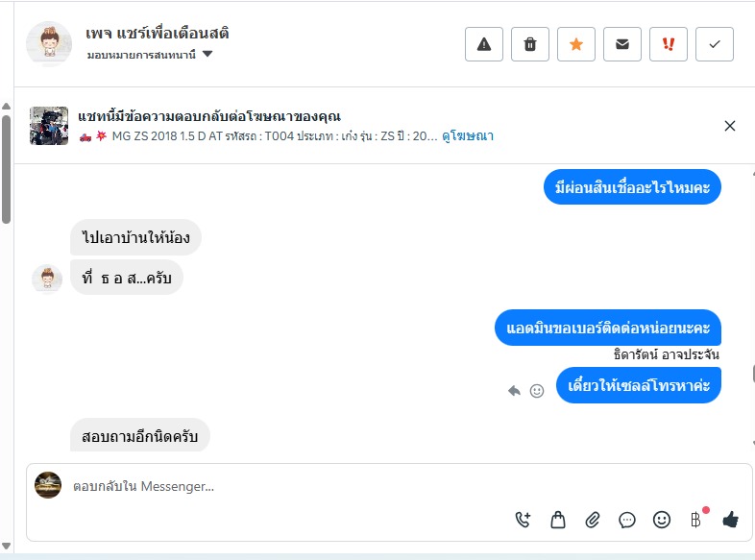Open the emoji picker in reply box
Screen dimensions: 755x560
[x=662, y=520]
